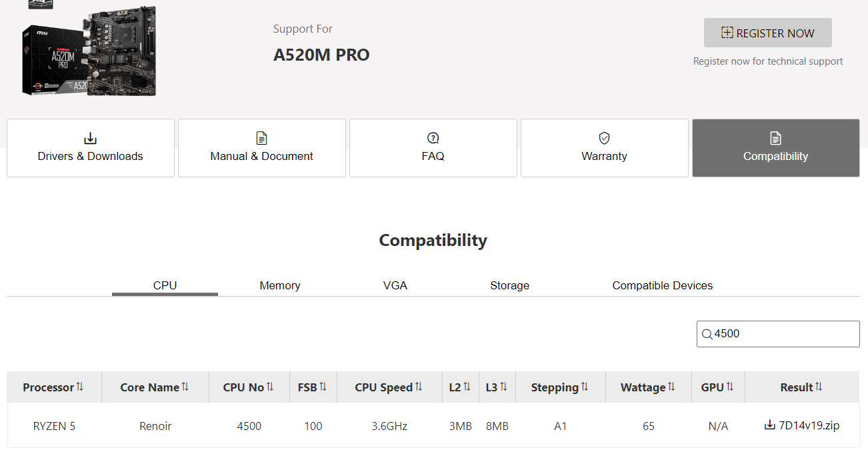Image resolution: width=868 pixels, height=466 pixels.
Task: Click the CPU search input field
Action: click(784, 334)
